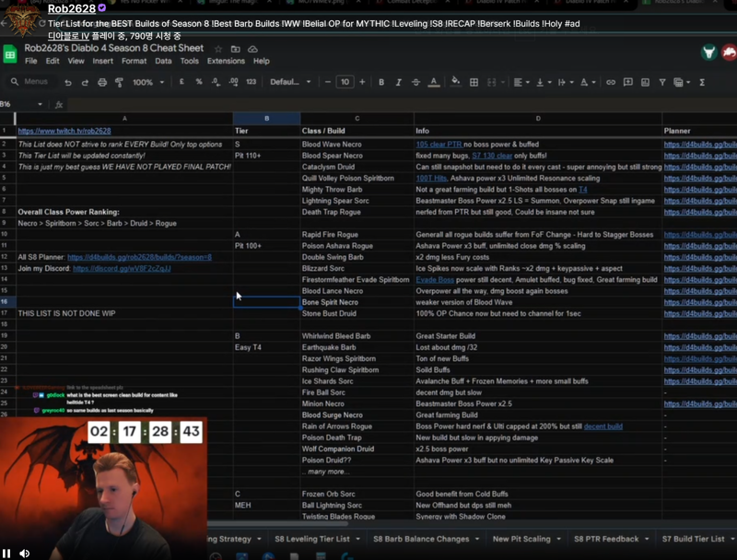
Task: Click the Insert comment icon
Action: click(x=628, y=82)
